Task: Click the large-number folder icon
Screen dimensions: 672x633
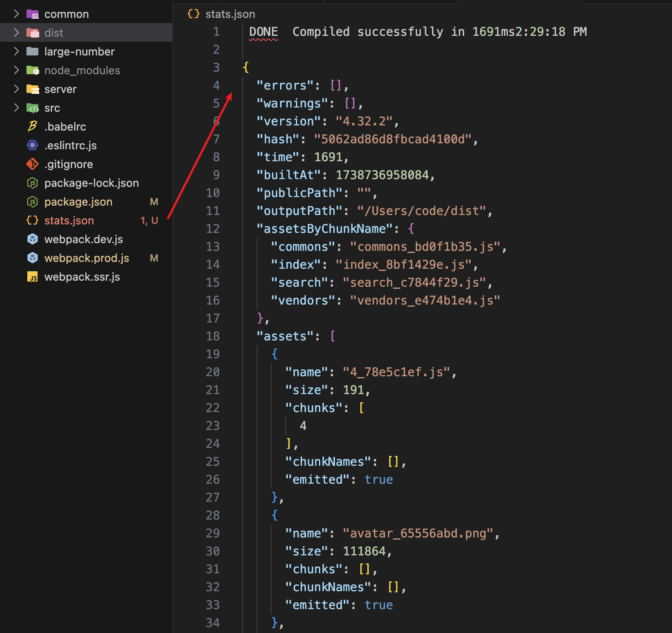Action: point(33,52)
